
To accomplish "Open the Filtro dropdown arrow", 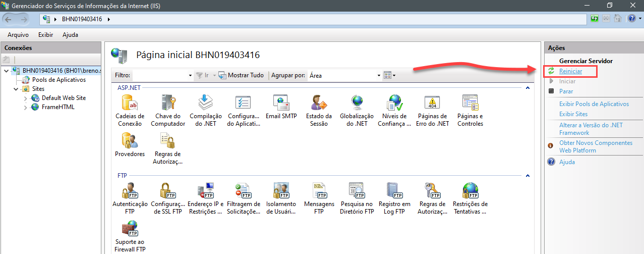I will click(x=190, y=75).
